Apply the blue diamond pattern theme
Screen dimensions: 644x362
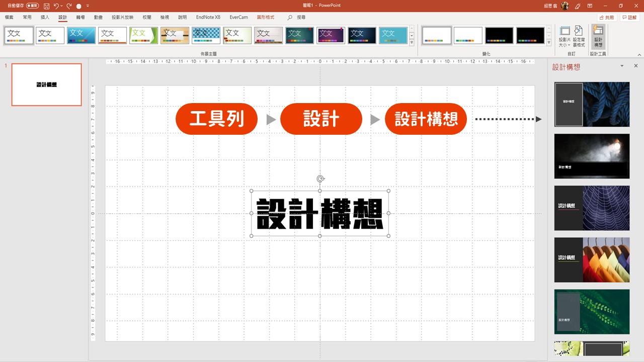[206, 36]
